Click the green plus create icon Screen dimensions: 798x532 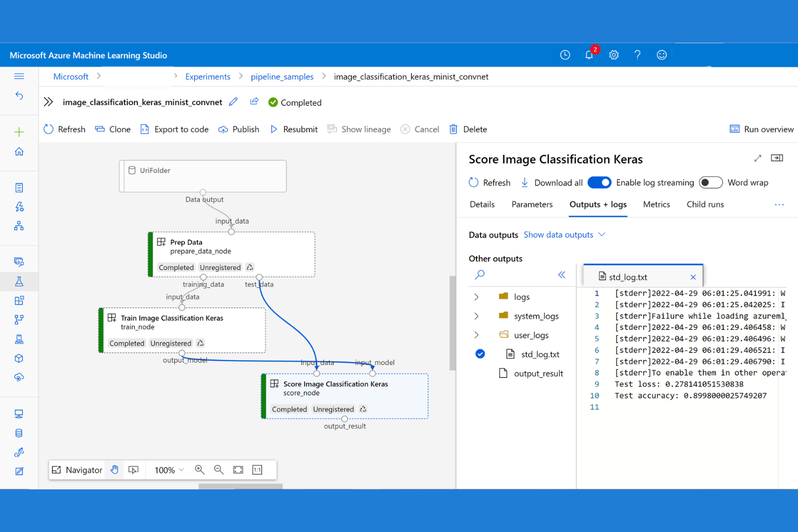[19, 132]
